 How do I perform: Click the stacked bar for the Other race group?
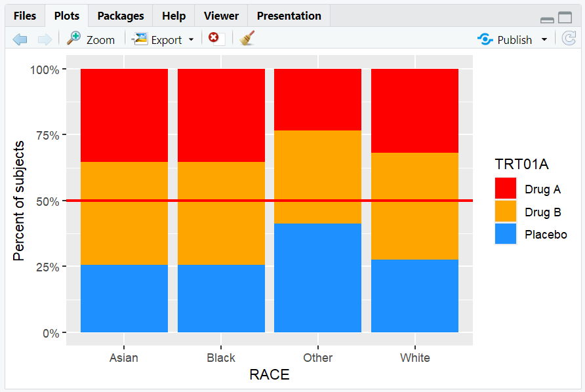point(317,197)
